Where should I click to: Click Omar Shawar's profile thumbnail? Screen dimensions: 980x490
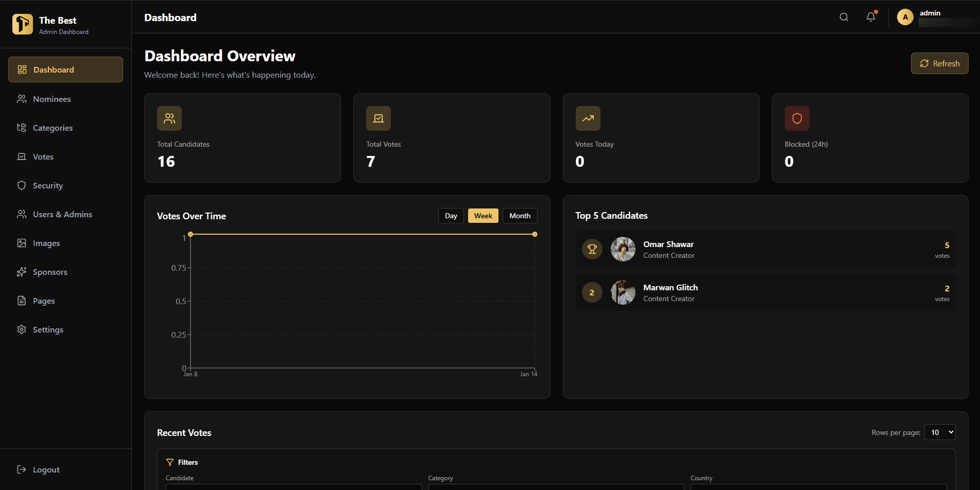(x=623, y=249)
